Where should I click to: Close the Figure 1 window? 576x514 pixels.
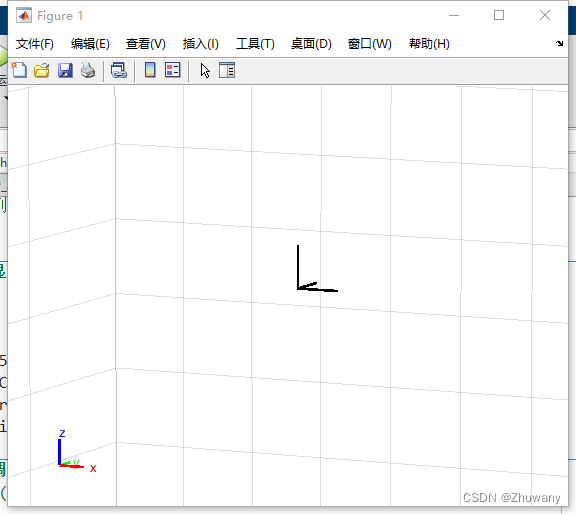pos(545,15)
